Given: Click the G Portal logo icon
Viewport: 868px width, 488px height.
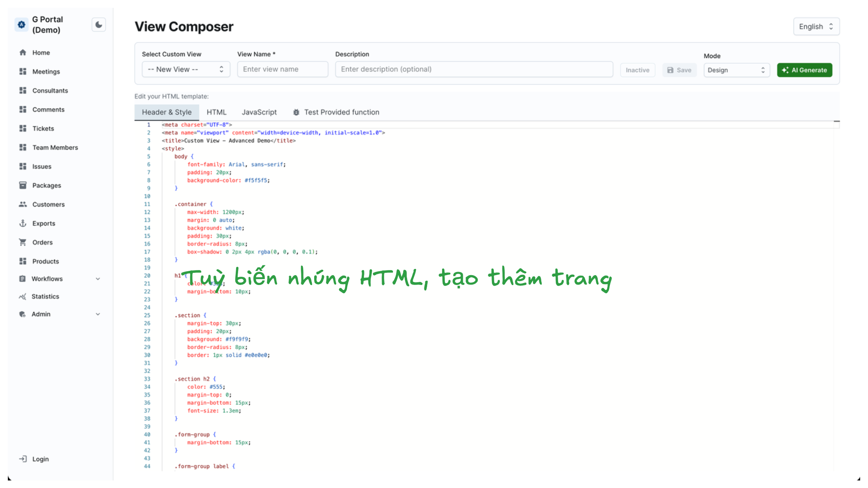Looking at the screenshot, I should coord(22,25).
